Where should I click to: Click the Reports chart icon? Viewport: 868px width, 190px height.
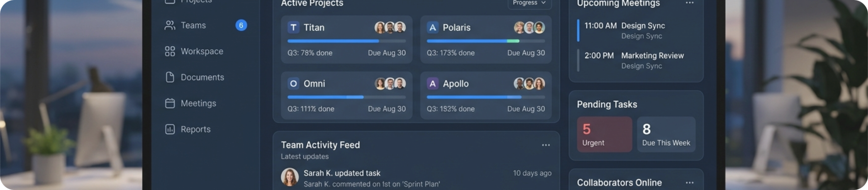click(x=170, y=129)
